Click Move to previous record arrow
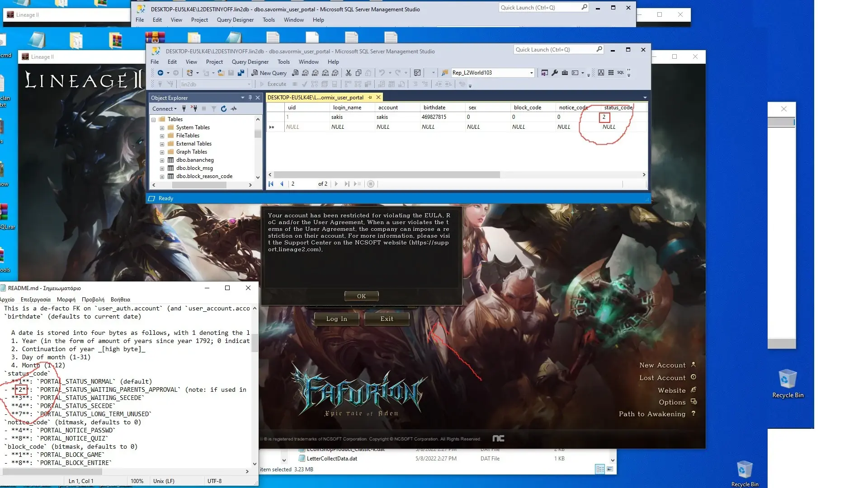Screen dimensions: 868x488 pyautogui.click(x=282, y=184)
